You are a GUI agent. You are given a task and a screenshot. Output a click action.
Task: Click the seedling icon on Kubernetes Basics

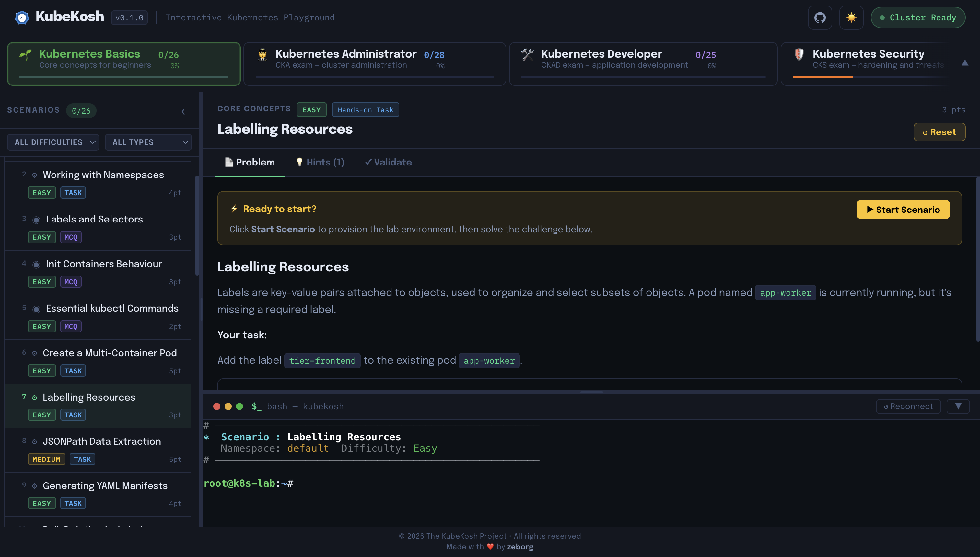(25, 55)
